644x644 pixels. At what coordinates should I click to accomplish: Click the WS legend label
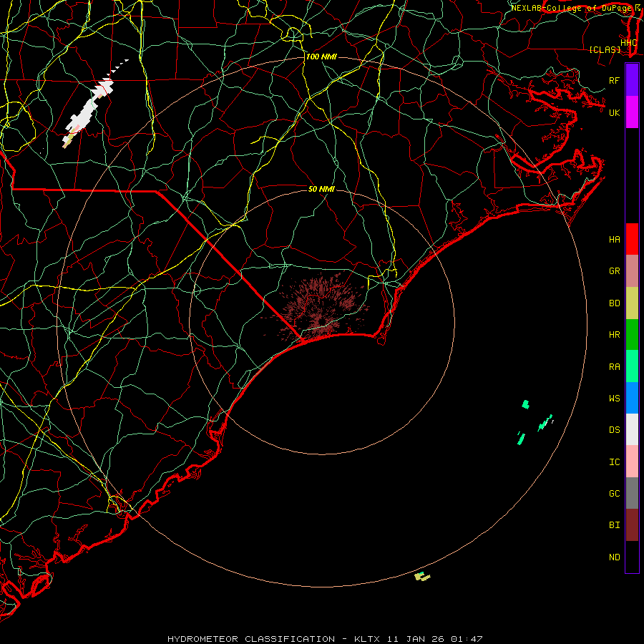[x=614, y=398]
